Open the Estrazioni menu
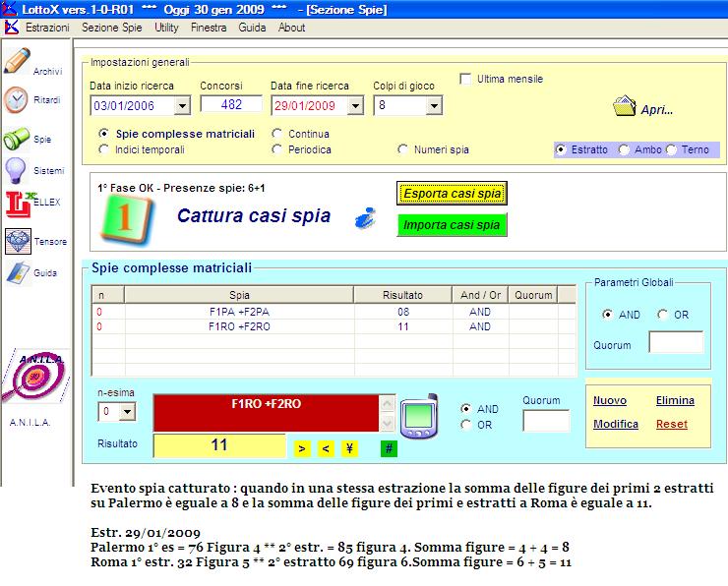Image resolution: width=728 pixels, height=586 pixels. point(47,28)
